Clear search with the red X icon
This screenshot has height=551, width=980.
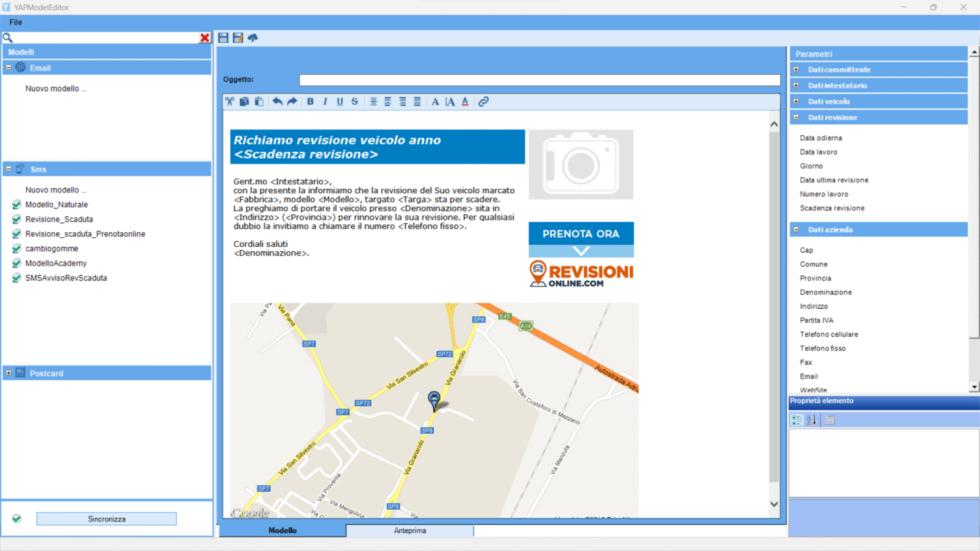[x=205, y=38]
